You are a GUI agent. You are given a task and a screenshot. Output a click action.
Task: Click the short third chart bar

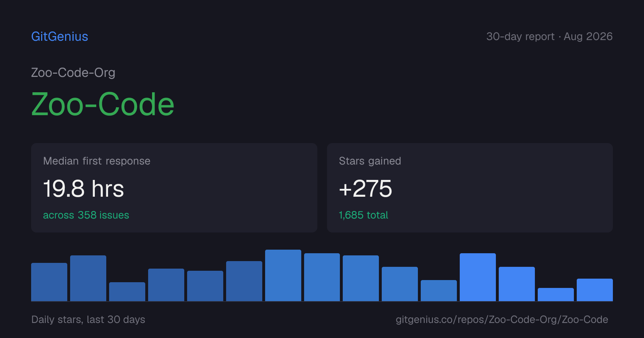coord(127,292)
